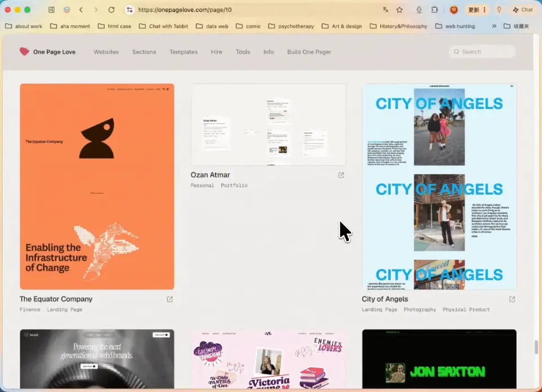Open the browser sidebar panel icon
The height and width of the screenshot is (392, 542).
point(51,10)
